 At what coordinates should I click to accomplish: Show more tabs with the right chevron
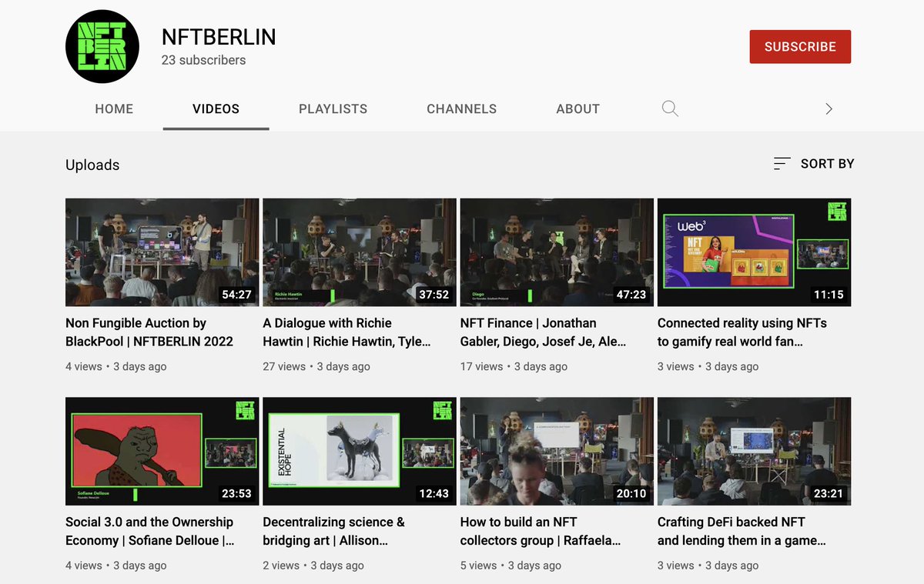(829, 108)
